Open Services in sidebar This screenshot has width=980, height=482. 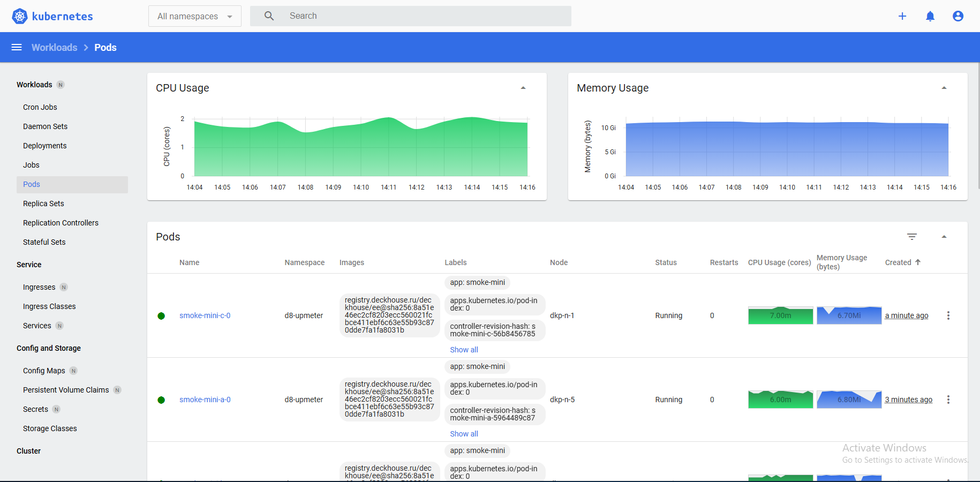click(x=37, y=326)
